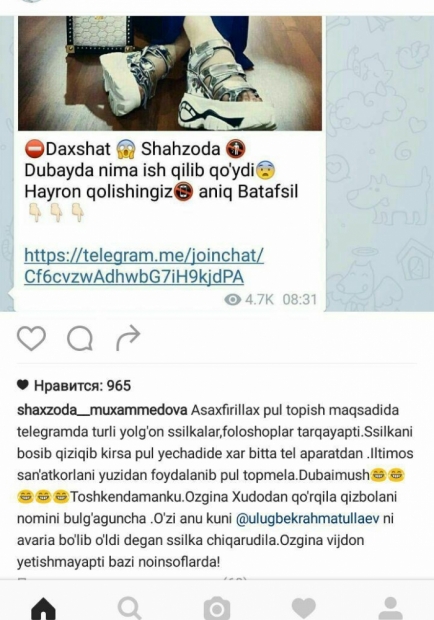Share post using arrow icon
This screenshot has width=434, height=620.
tap(128, 338)
